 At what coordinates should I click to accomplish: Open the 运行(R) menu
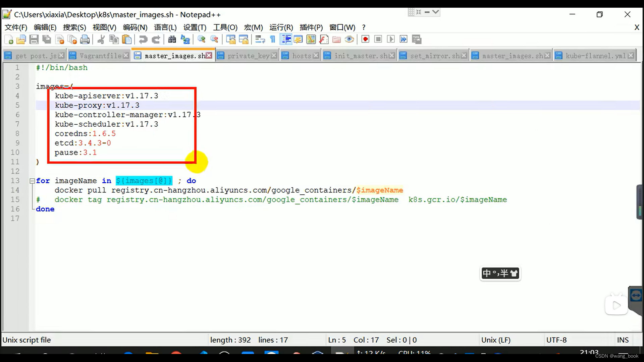[x=281, y=27]
